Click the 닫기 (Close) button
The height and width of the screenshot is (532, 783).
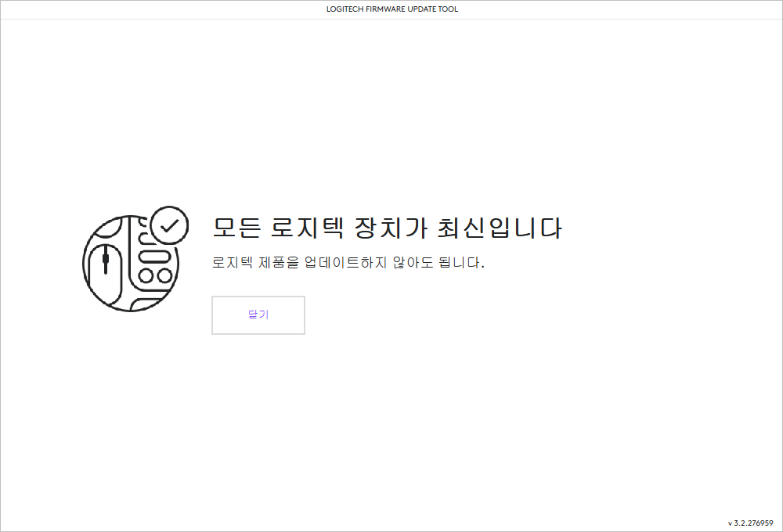tap(258, 315)
